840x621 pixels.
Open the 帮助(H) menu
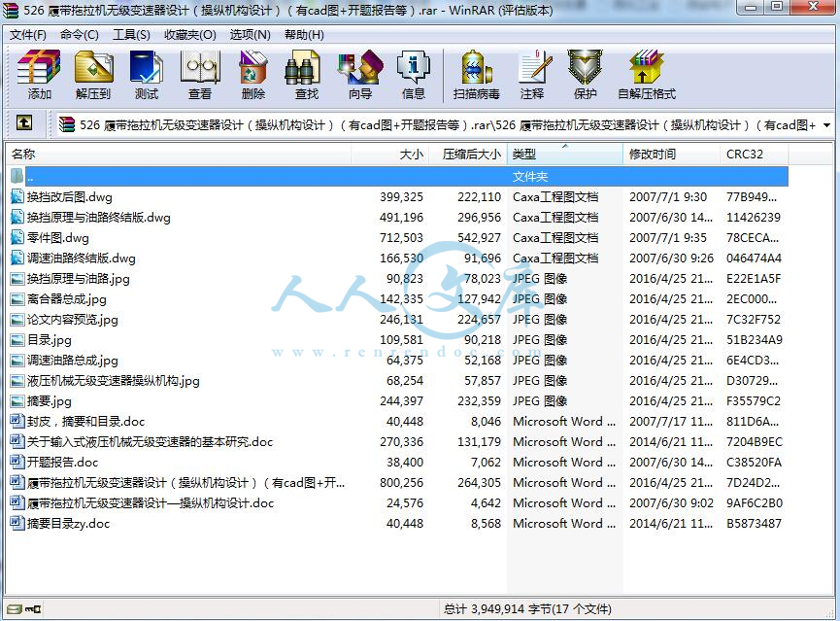pyautogui.click(x=304, y=35)
